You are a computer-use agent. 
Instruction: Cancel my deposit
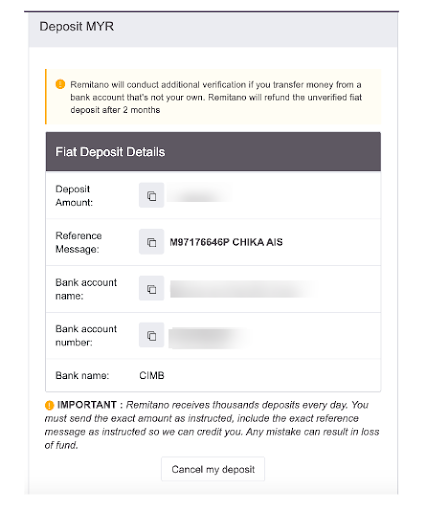tap(213, 469)
